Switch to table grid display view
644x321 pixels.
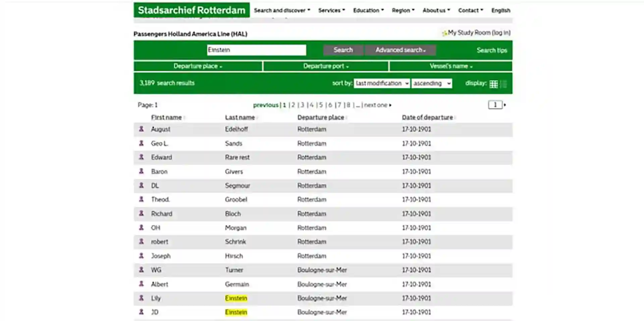[493, 84]
